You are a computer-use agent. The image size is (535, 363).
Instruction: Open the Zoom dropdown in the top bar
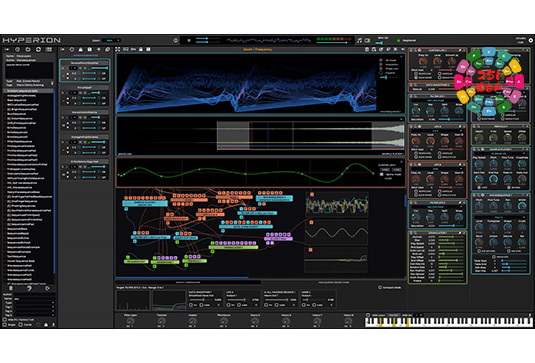(x=111, y=40)
